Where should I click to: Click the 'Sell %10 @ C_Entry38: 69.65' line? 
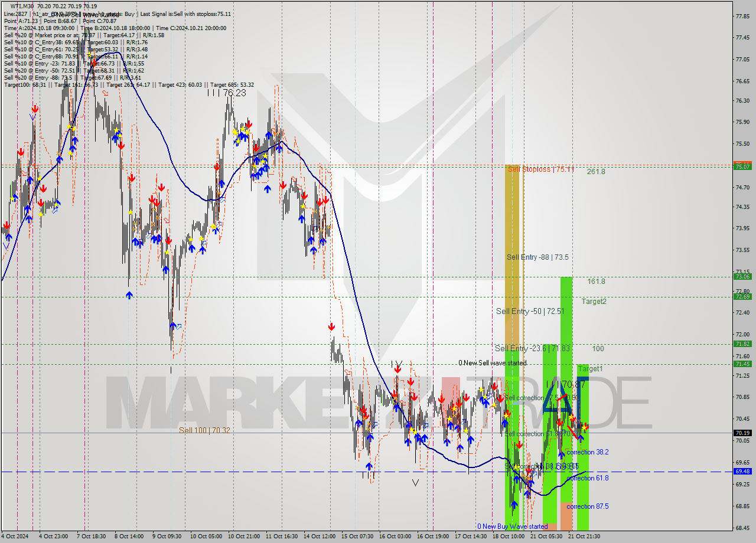click(x=76, y=42)
